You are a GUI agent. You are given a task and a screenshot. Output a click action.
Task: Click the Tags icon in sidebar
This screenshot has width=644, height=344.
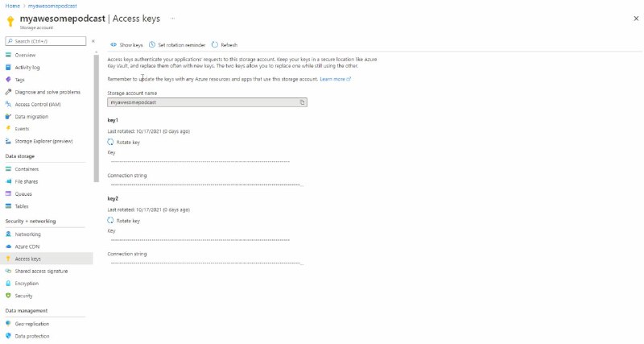tap(8, 79)
